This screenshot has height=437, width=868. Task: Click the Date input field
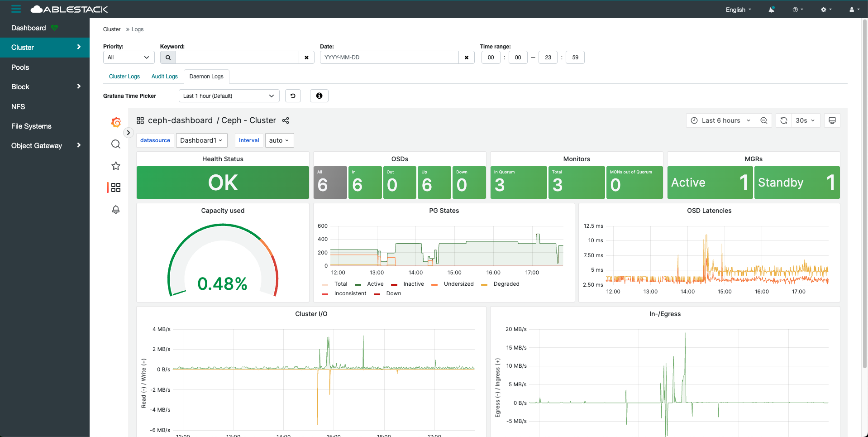click(x=389, y=58)
